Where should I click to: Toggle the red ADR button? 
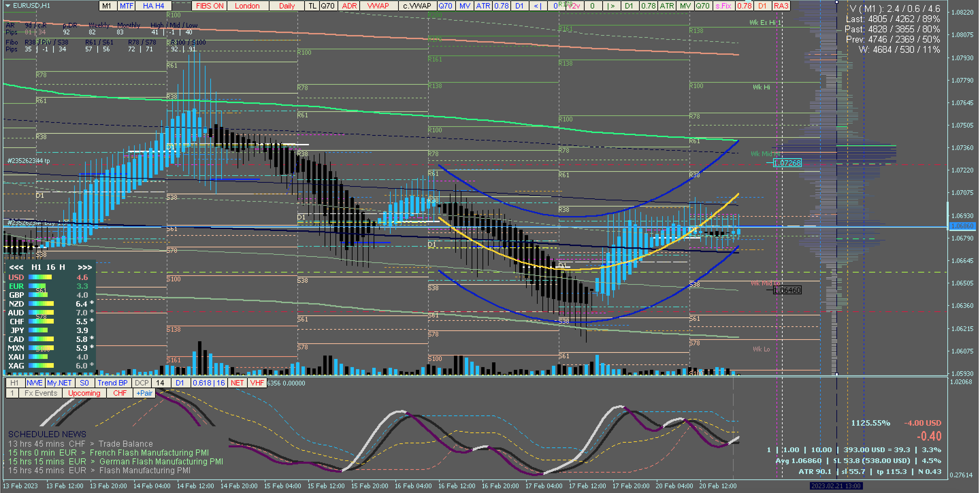tap(349, 6)
